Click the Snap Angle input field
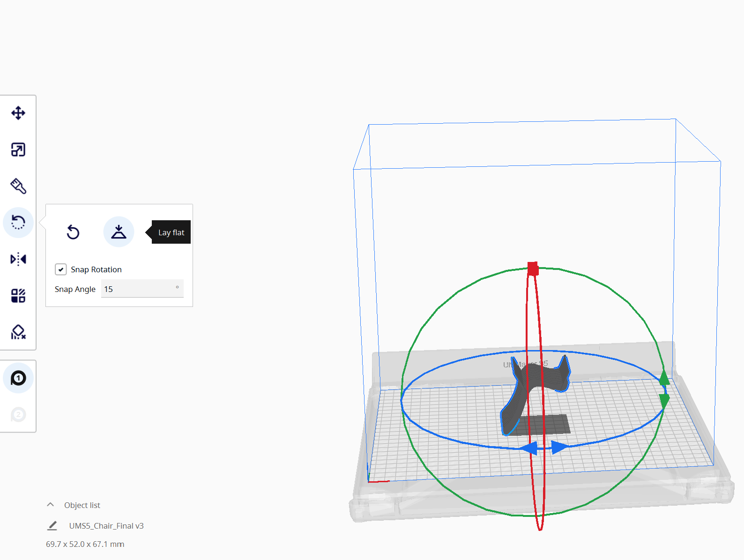 (x=142, y=289)
